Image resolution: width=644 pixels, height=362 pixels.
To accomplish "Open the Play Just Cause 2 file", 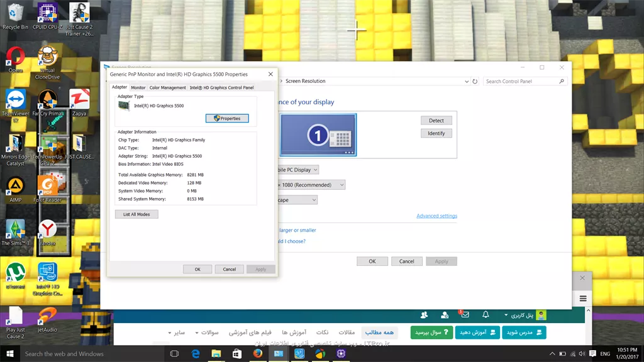I will pyautogui.click(x=15, y=322).
